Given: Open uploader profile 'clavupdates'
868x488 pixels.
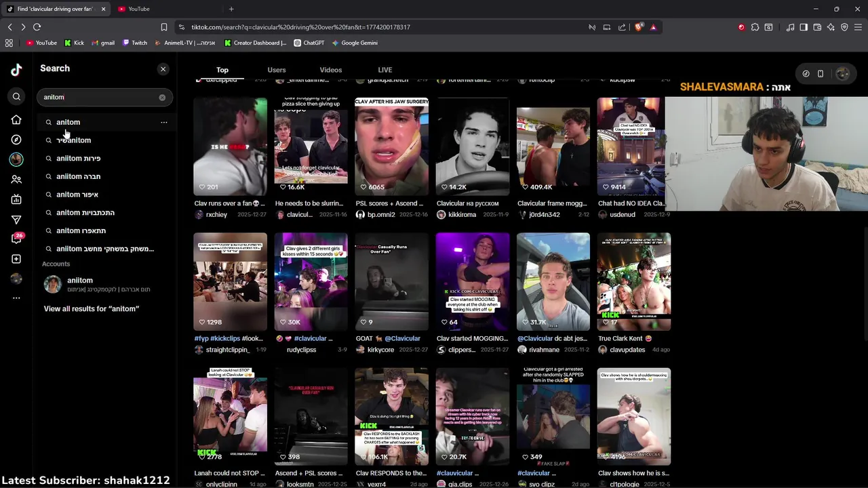Looking at the screenshot, I should 628,350.
